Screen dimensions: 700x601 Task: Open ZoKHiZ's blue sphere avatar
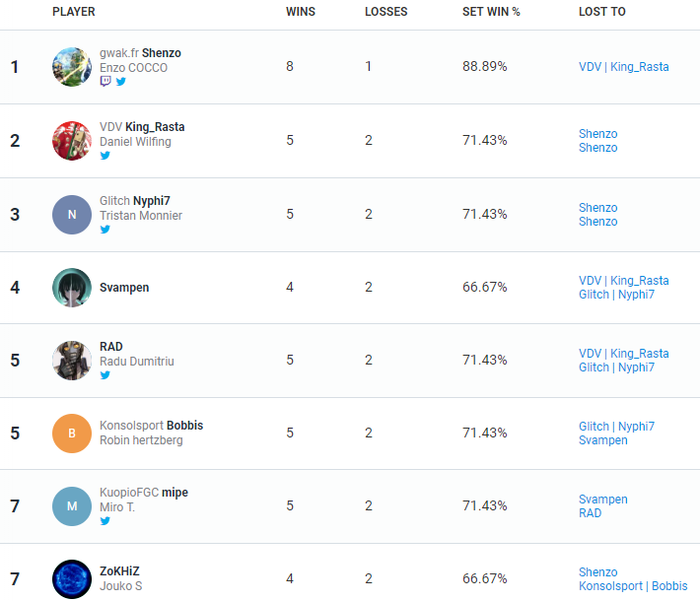point(72,579)
